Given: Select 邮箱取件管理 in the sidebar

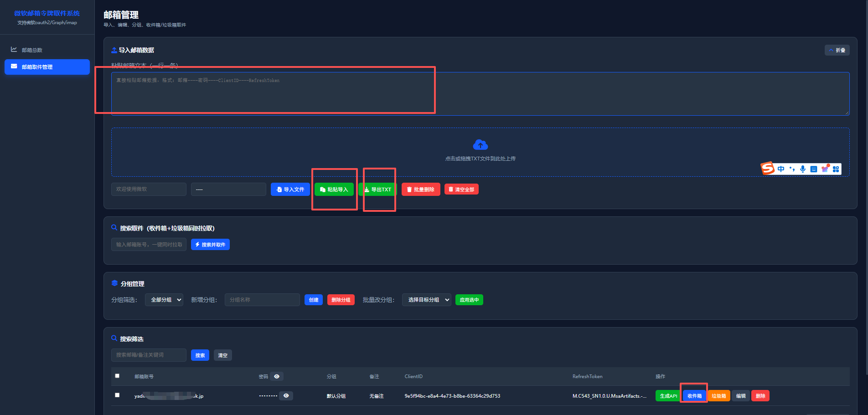Looking at the screenshot, I should coord(47,67).
